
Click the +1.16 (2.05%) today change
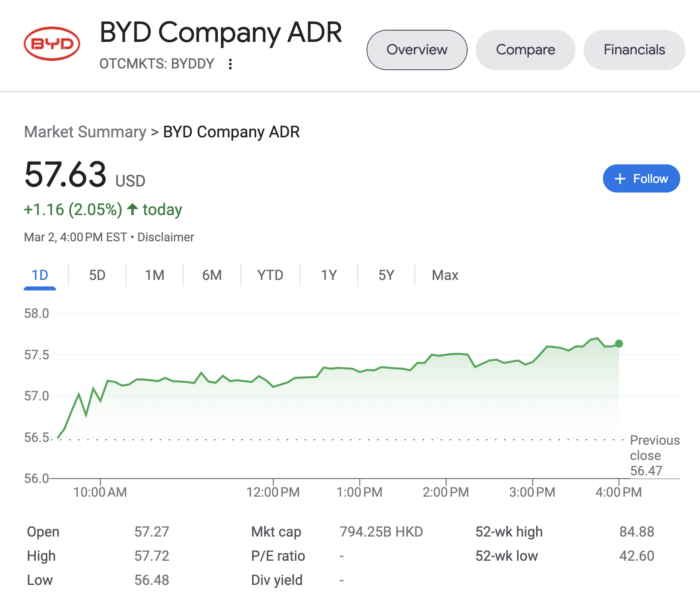pyautogui.click(x=103, y=210)
